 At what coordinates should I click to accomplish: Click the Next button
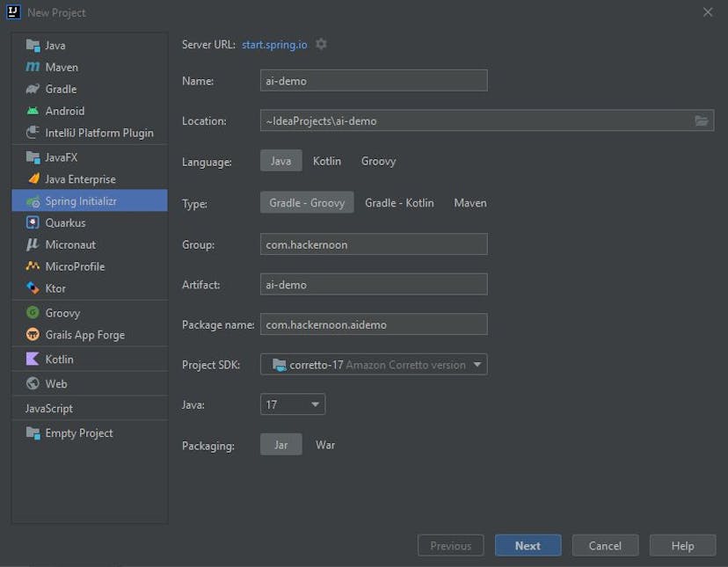528,545
